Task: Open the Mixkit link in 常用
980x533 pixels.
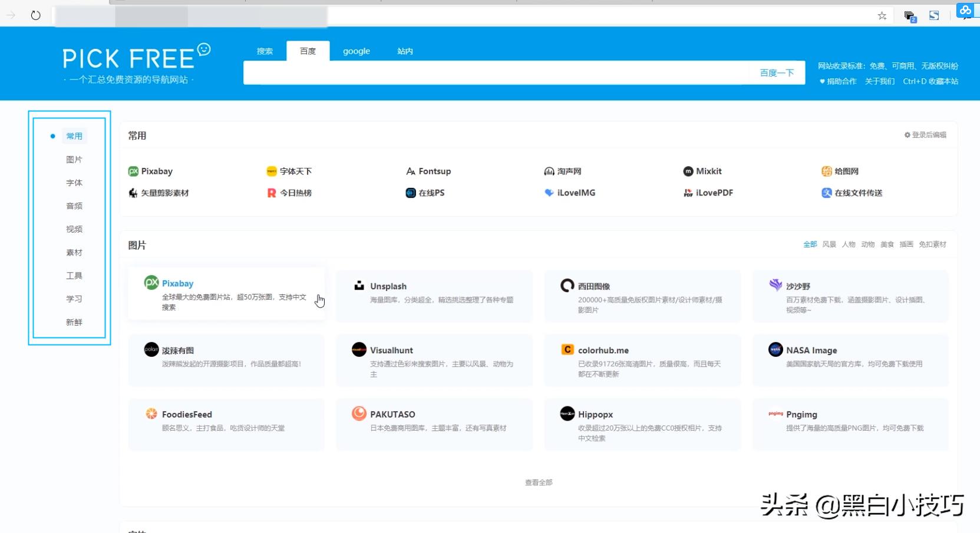Action: (x=709, y=171)
